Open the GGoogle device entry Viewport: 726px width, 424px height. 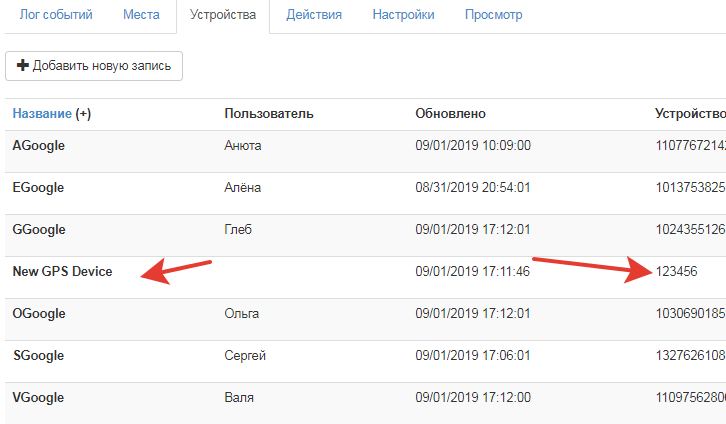pyautogui.click(x=39, y=230)
